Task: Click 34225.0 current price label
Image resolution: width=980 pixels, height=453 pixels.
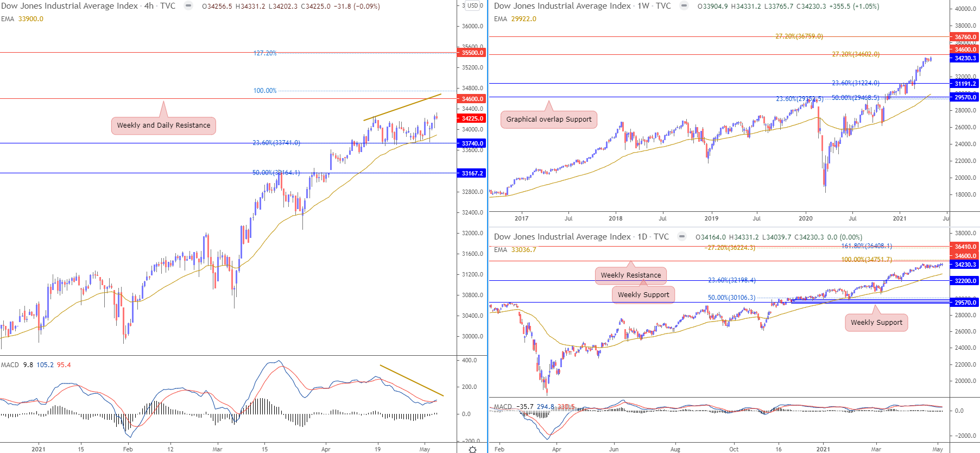Action: point(472,118)
